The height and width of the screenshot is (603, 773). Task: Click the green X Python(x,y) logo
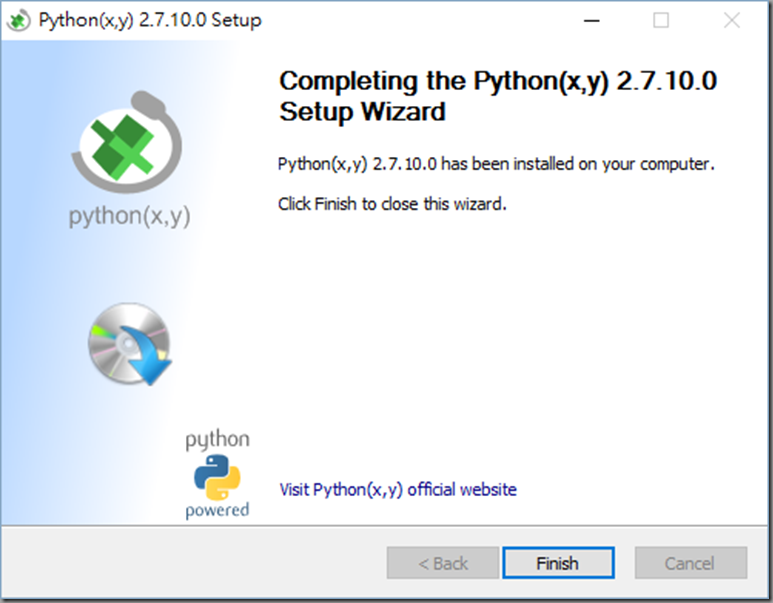pyautogui.click(x=128, y=143)
